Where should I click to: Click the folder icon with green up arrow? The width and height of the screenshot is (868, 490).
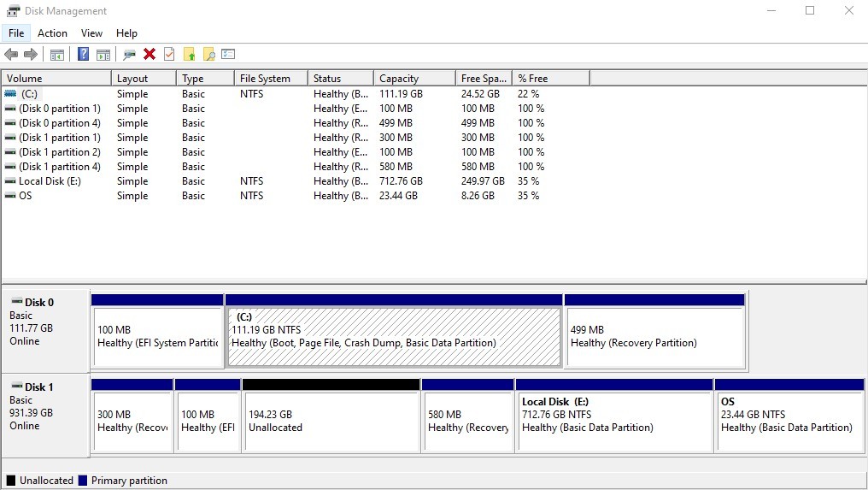click(190, 54)
